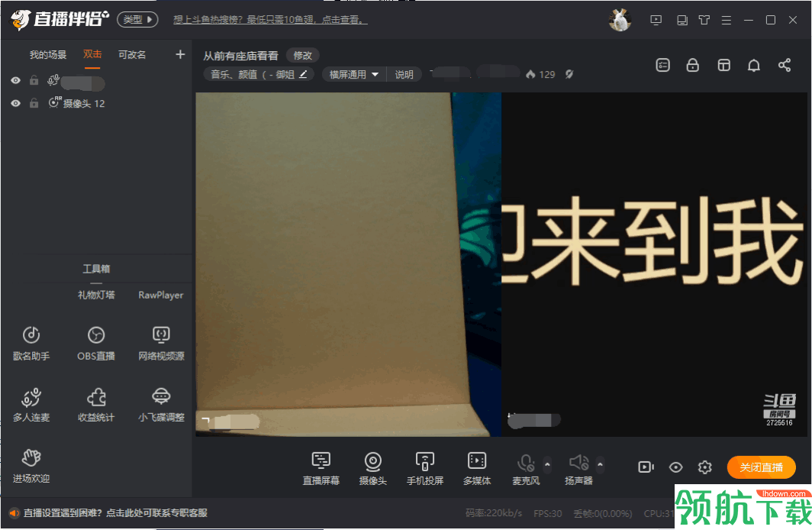The height and width of the screenshot is (530, 812).
Task: Add 直播屏幕 screen capture source
Action: (321, 468)
